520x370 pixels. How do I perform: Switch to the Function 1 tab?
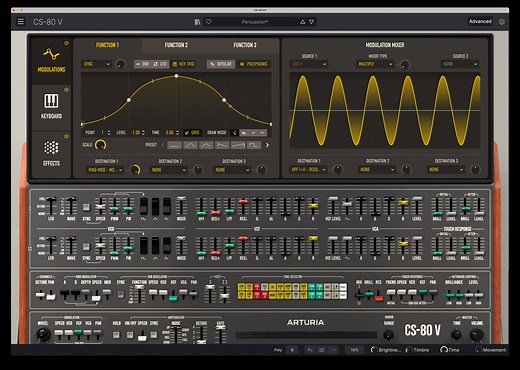point(107,45)
